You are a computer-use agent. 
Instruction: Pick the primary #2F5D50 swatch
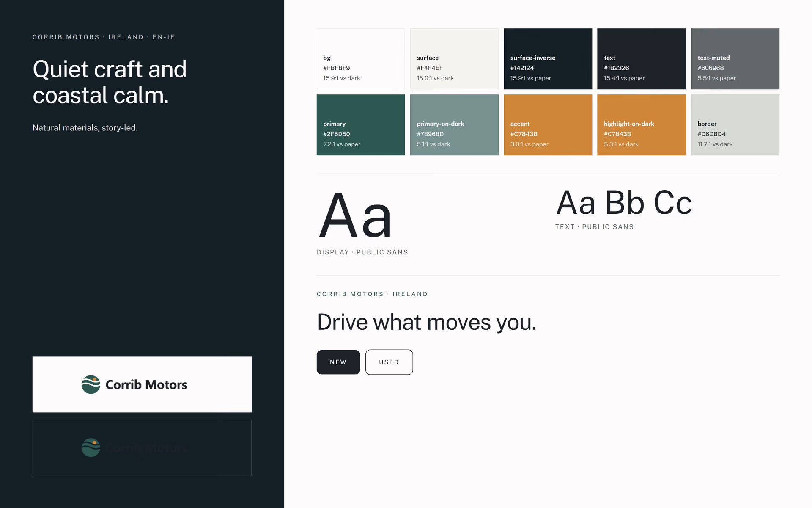click(361, 125)
